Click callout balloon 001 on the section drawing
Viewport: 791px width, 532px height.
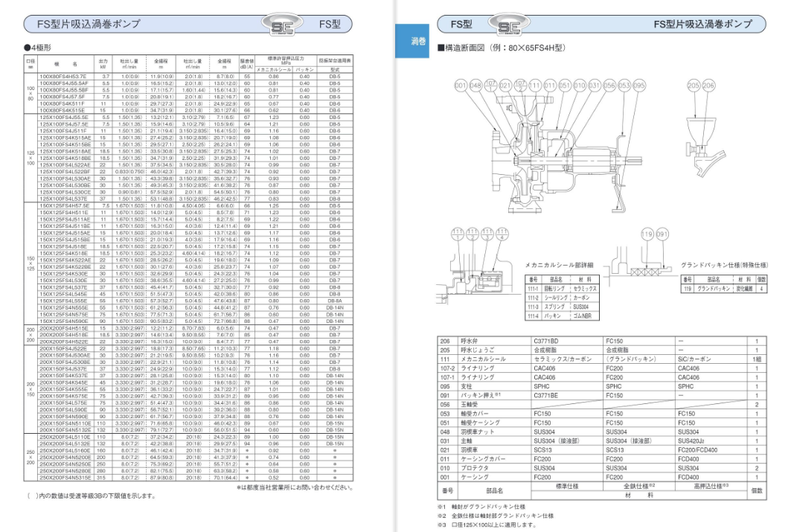point(461,86)
